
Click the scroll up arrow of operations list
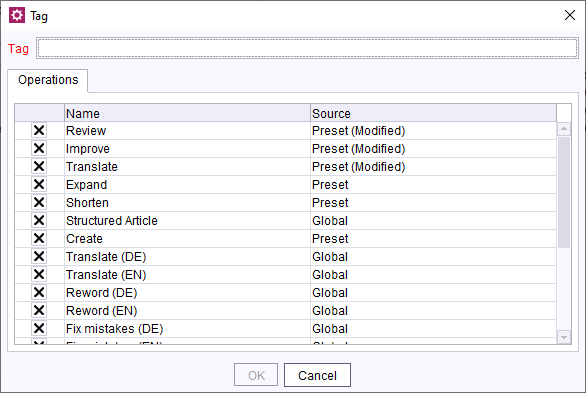click(564, 129)
